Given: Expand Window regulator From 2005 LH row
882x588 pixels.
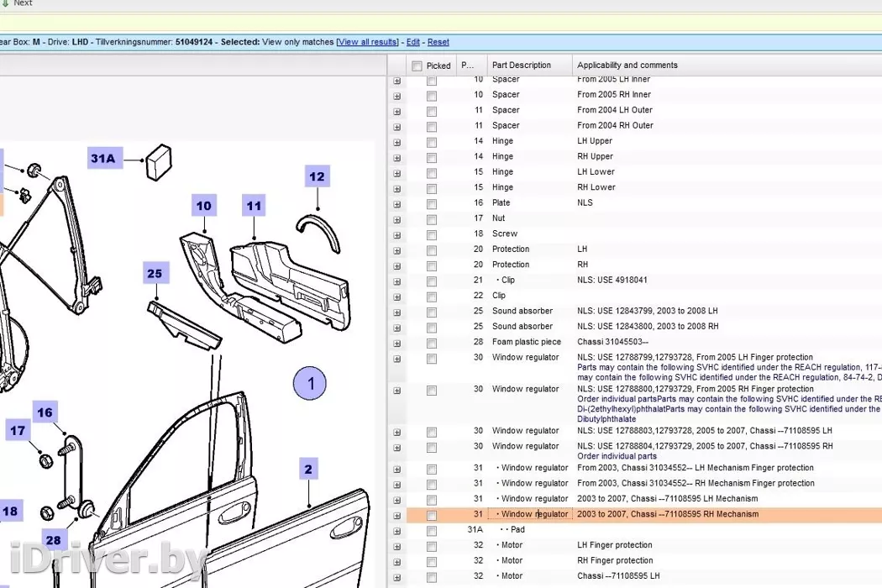Looking at the screenshot, I should [397, 359].
